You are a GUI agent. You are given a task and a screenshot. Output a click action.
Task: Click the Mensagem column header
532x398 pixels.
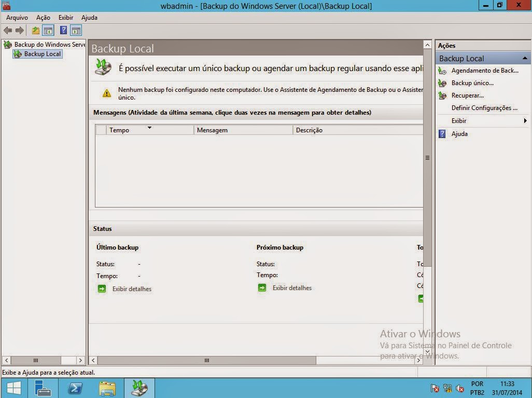point(243,130)
